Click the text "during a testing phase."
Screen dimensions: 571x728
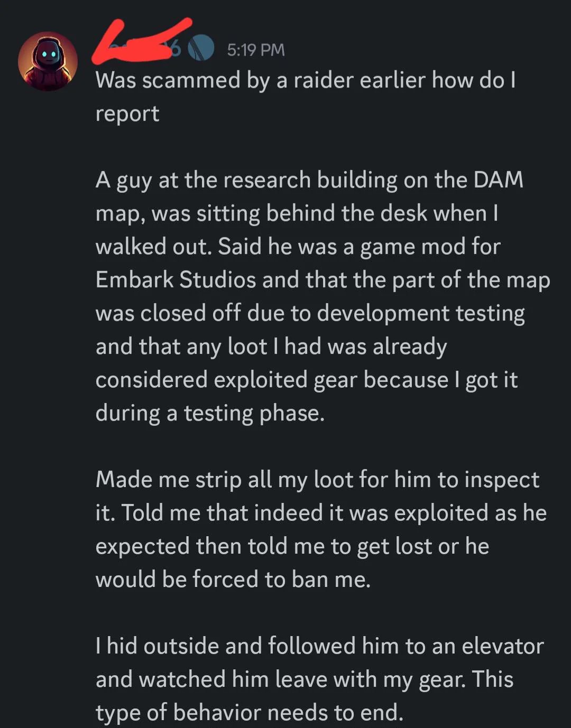click(x=210, y=413)
